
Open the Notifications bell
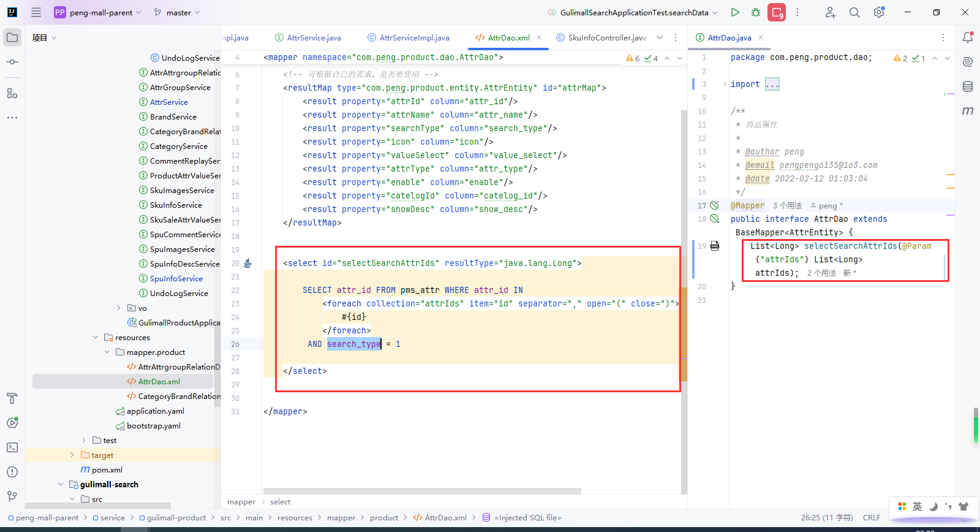coord(968,37)
